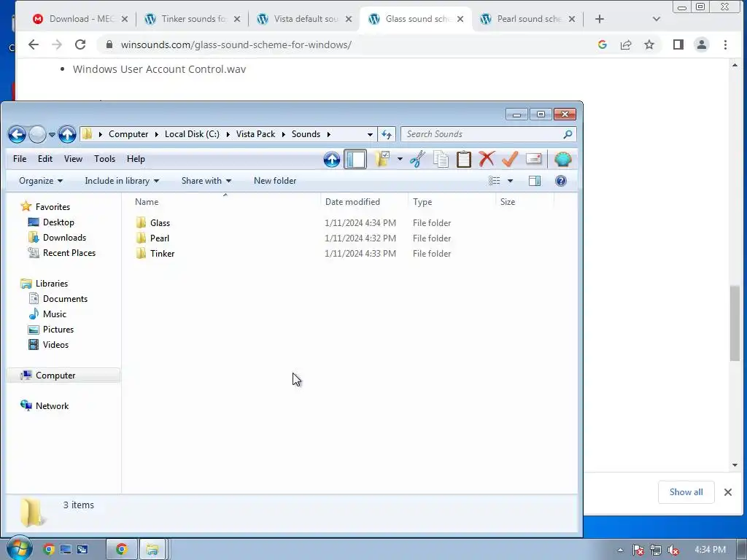The width and height of the screenshot is (747, 560).
Task: Expand Include in library dropdown
Action: (122, 181)
